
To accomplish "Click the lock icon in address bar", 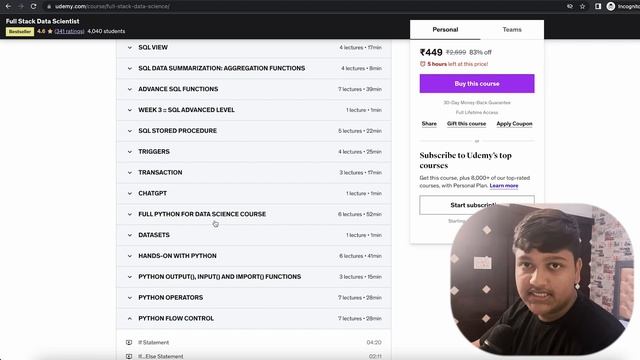I will 49,7.
